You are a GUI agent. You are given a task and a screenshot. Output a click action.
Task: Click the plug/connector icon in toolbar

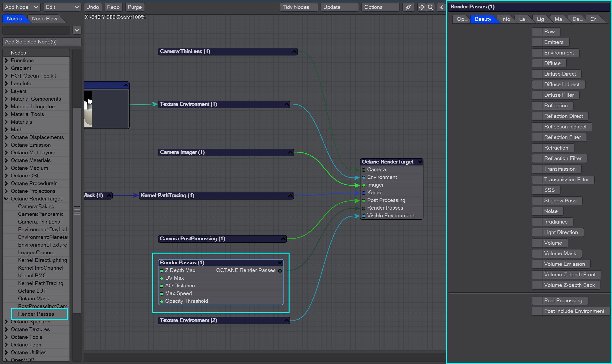408,7
